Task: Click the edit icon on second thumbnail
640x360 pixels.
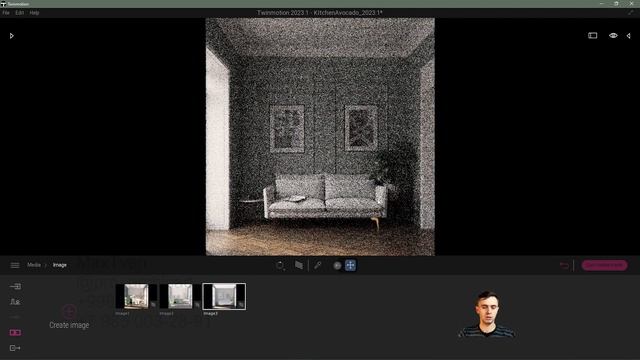Action: point(197,304)
